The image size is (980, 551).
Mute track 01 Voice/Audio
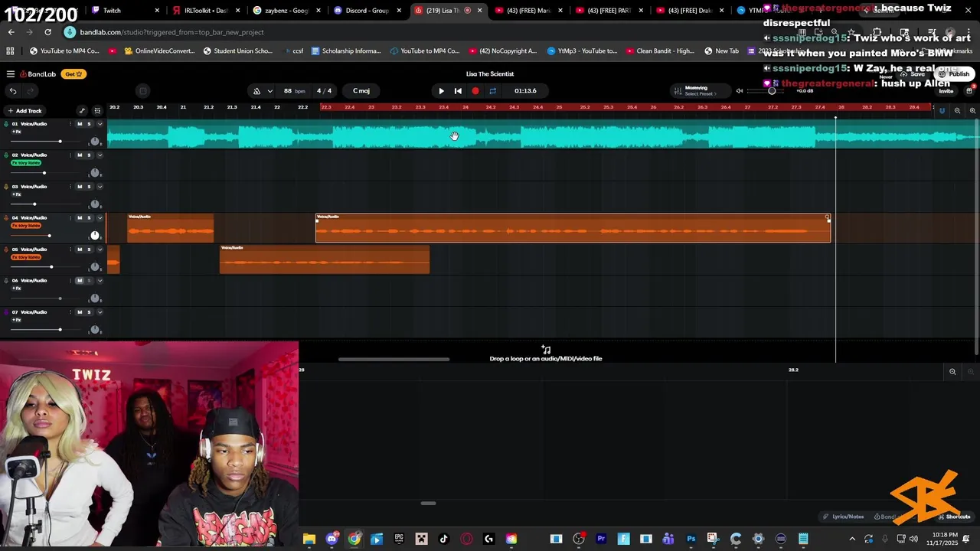tap(80, 124)
